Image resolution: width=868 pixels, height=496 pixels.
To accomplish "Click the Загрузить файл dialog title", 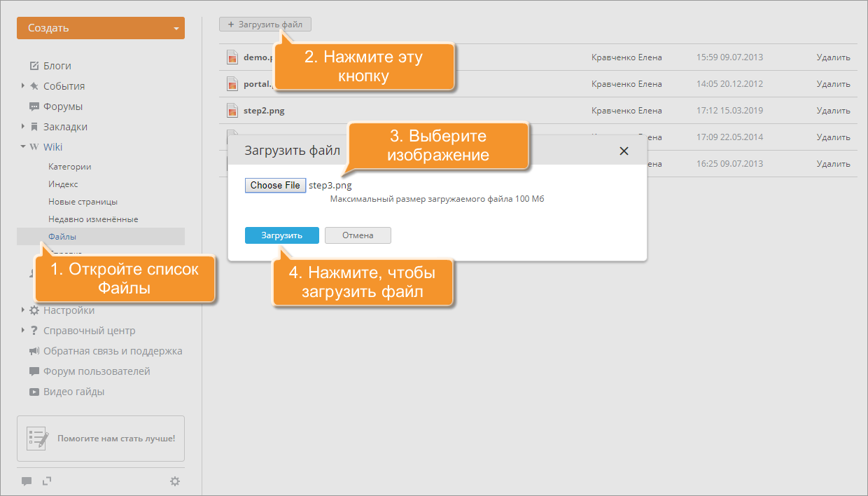I will tap(291, 151).
